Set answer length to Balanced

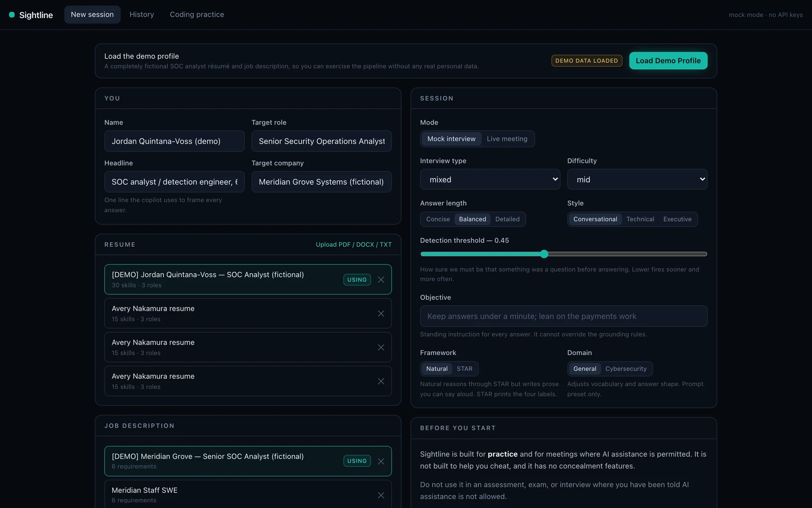click(x=472, y=219)
